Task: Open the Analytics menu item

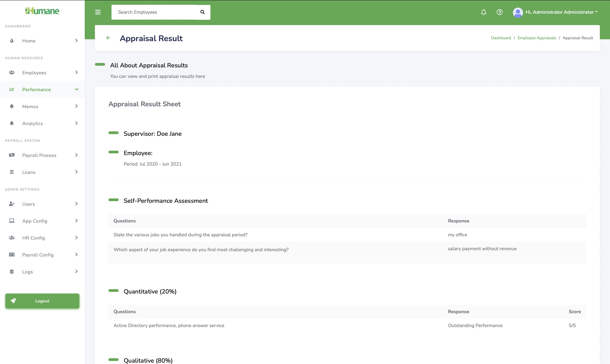Action: point(32,123)
